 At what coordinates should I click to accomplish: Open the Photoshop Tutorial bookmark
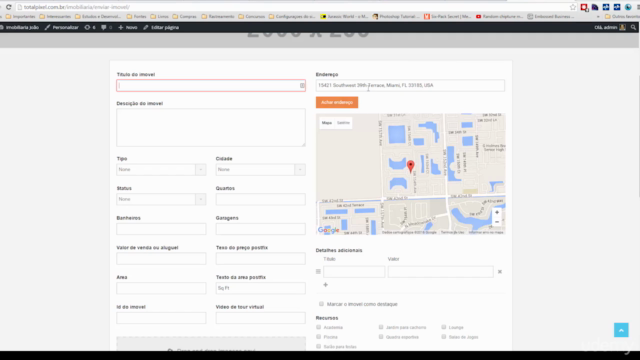pos(396,16)
